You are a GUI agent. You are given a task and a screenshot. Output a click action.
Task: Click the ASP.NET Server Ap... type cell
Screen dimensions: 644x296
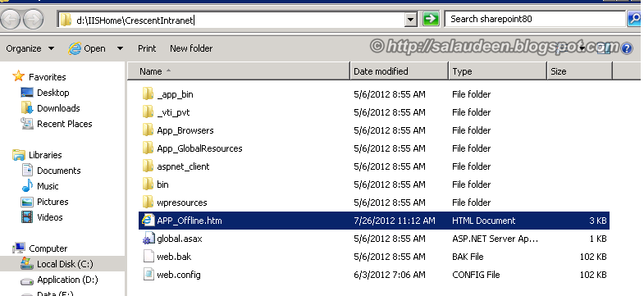click(495, 239)
